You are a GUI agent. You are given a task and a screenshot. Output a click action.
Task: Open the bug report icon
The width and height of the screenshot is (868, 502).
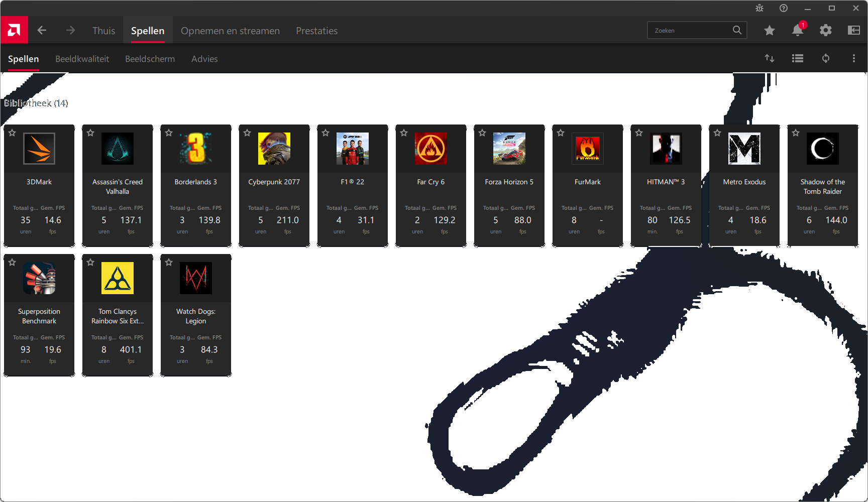[x=759, y=8]
